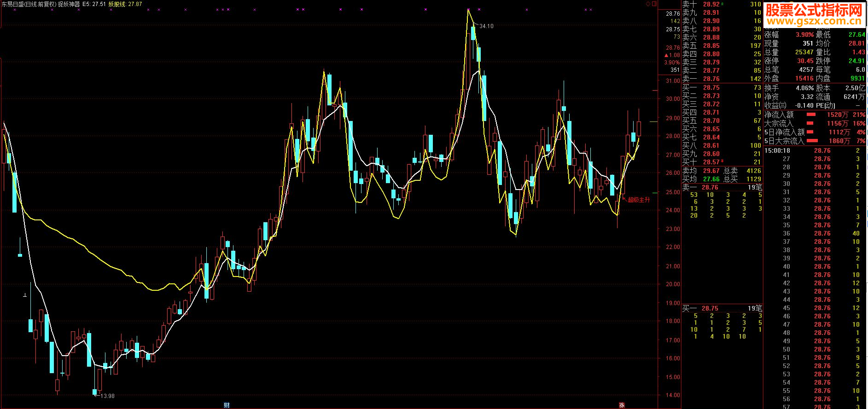
Task: Select the 捉妖神器 indicator name in the header
Action: pos(69,4)
